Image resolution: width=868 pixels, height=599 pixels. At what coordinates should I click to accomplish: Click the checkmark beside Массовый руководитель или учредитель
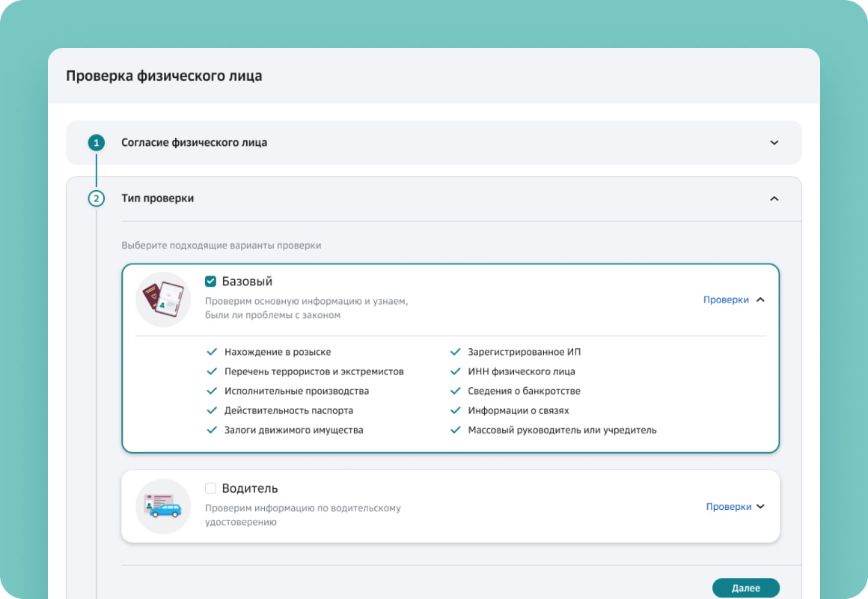click(x=455, y=430)
